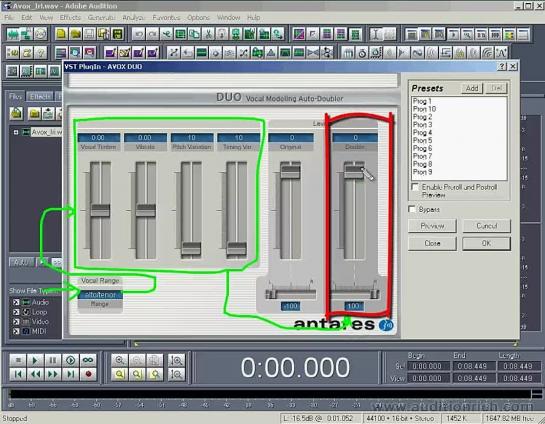Click the Fast Forward transport button

[x=53, y=374]
